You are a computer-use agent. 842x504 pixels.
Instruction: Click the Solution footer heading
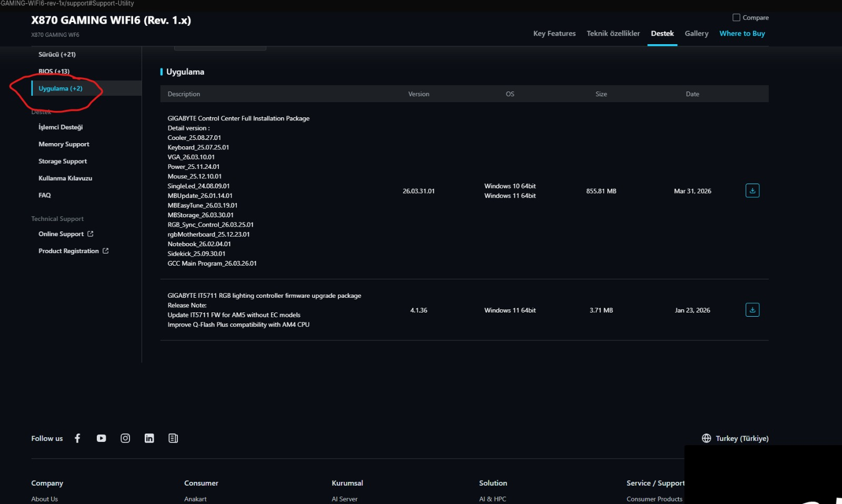click(x=493, y=483)
